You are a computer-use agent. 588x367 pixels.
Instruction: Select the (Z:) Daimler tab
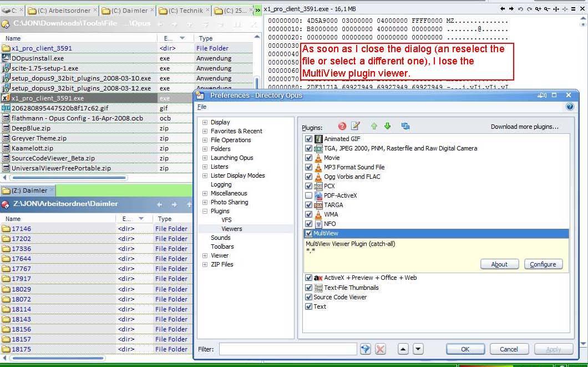point(28,190)
